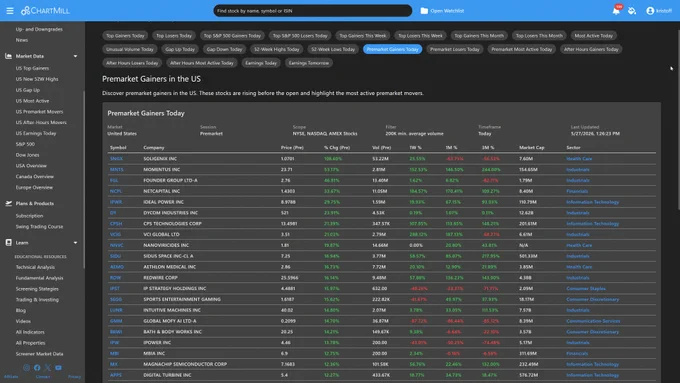Screen dimensions: 680x383
Task: Focus the Find stock search field
Action: [313, 11]
